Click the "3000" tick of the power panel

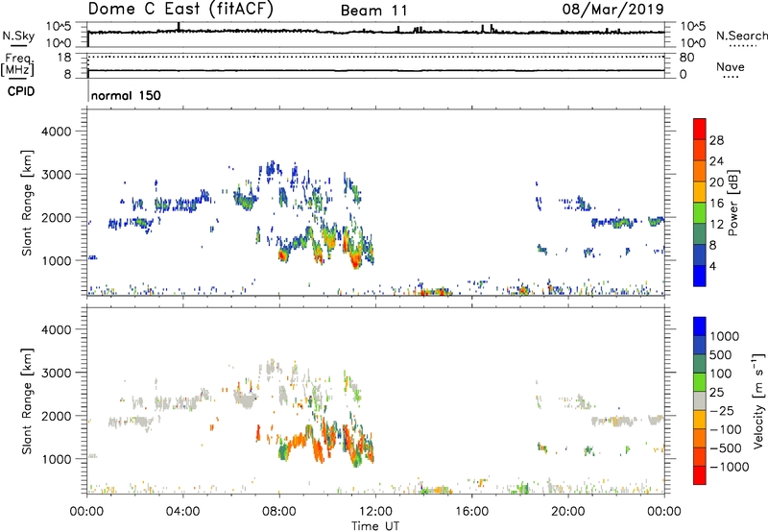(x=56, y=175)
